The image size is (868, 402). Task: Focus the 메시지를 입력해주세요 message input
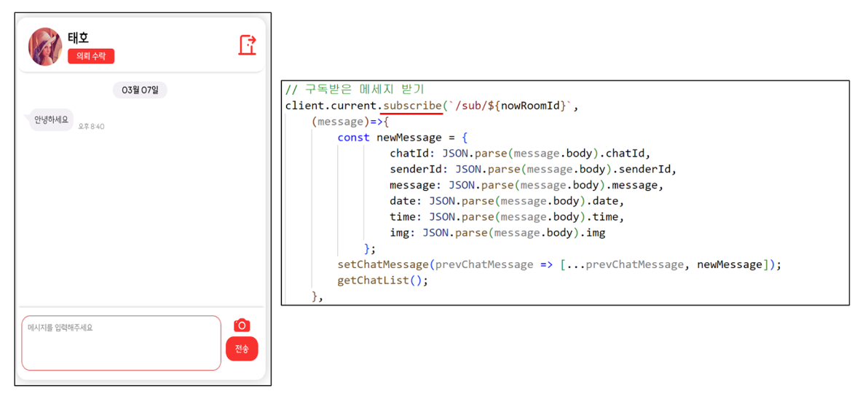(x=121, y=343)
